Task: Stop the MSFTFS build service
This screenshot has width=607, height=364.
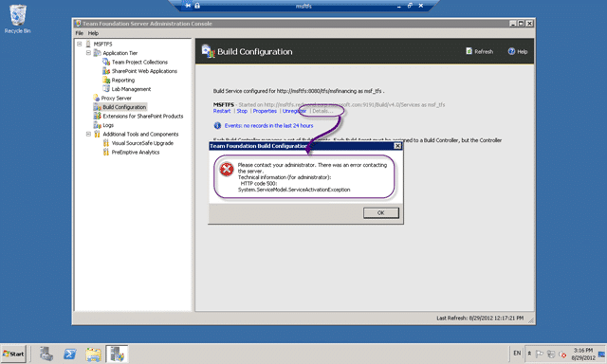Action: coord(242,111)
